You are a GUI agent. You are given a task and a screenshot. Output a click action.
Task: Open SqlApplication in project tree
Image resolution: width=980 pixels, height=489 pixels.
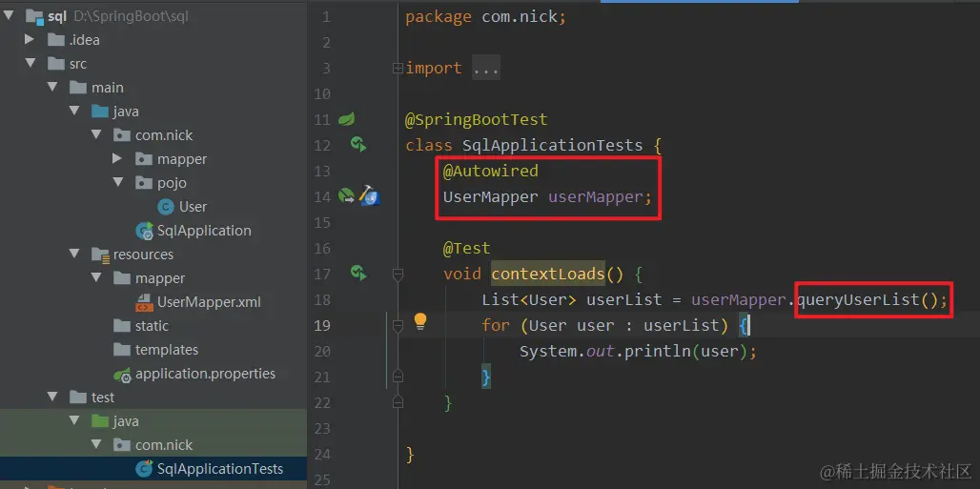(x=204, y=231)
